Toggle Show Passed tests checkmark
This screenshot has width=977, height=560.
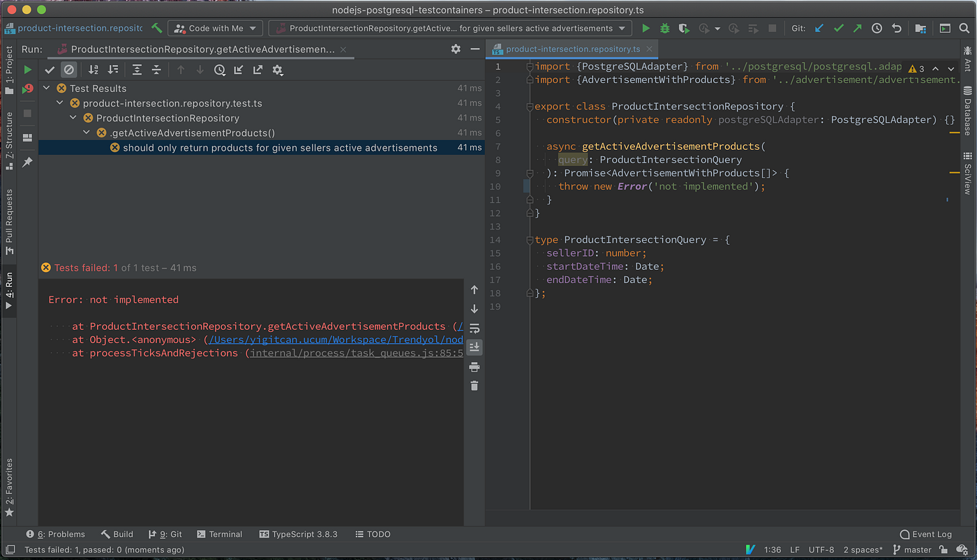[x=50, y=70]
